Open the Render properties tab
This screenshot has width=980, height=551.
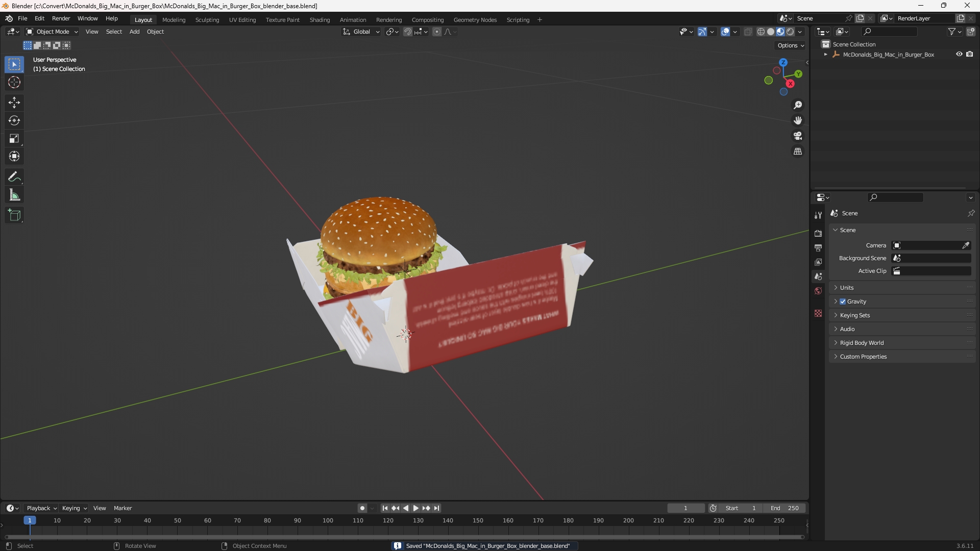pyautogui.click(x=818, y=233)
